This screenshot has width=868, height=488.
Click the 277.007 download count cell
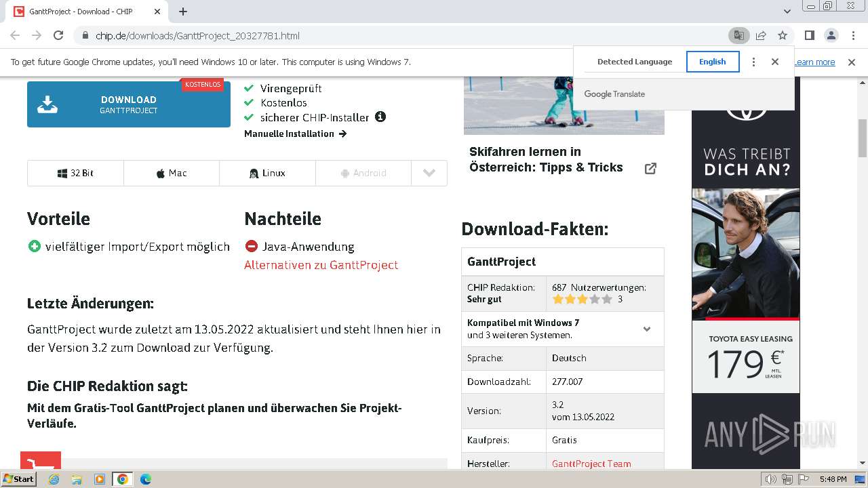605,382
